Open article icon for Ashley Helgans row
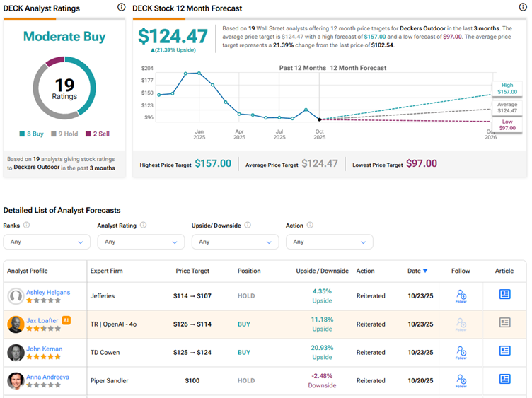 pyautogui.click(x=504, y=295)
